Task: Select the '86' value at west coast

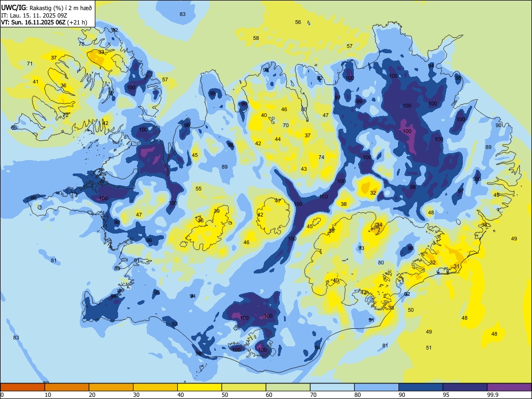Action: click(14, 128)
